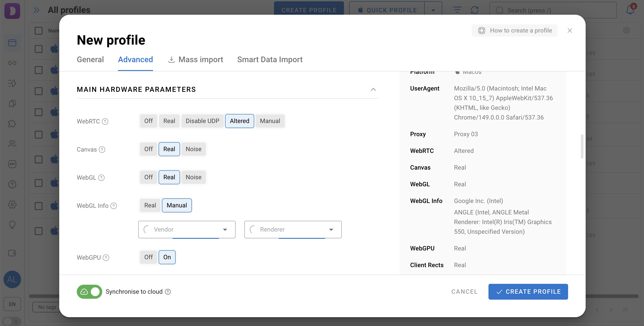The height and width of the screenshot is (326, 644).
Task: Collapse Main Hardware Parameters section
Action: (373, 89)
